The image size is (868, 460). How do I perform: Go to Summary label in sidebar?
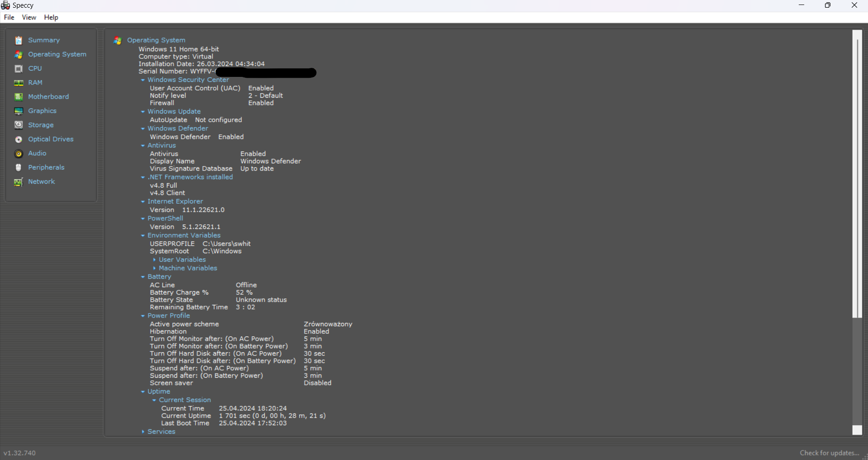point(44,40)
